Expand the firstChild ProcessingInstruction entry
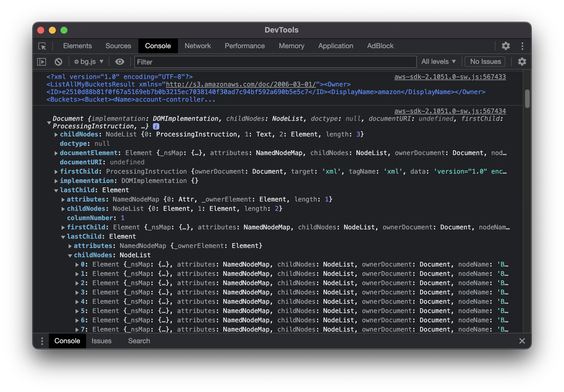 (56, 172)
